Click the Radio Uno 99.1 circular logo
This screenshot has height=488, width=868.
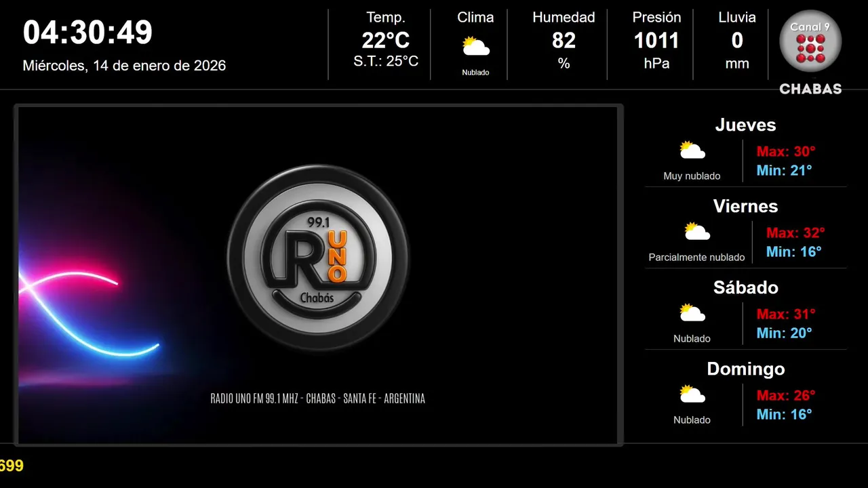[317, 258]
